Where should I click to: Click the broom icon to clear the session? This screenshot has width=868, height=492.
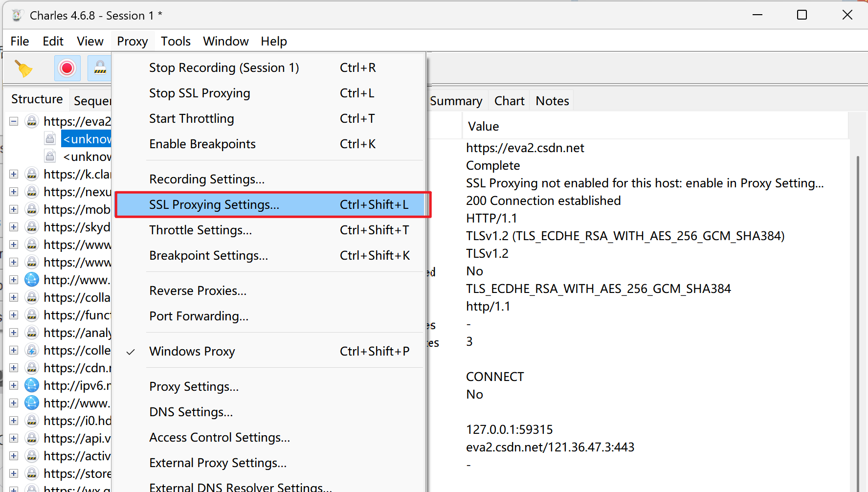[23, 68]
